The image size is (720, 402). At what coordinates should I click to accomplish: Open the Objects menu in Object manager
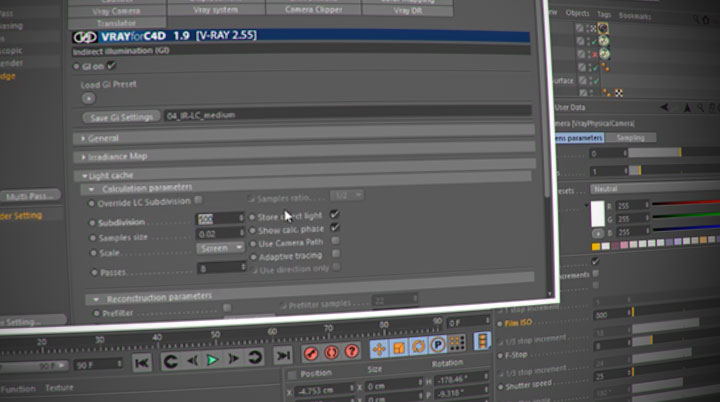[x=577, y=13]
